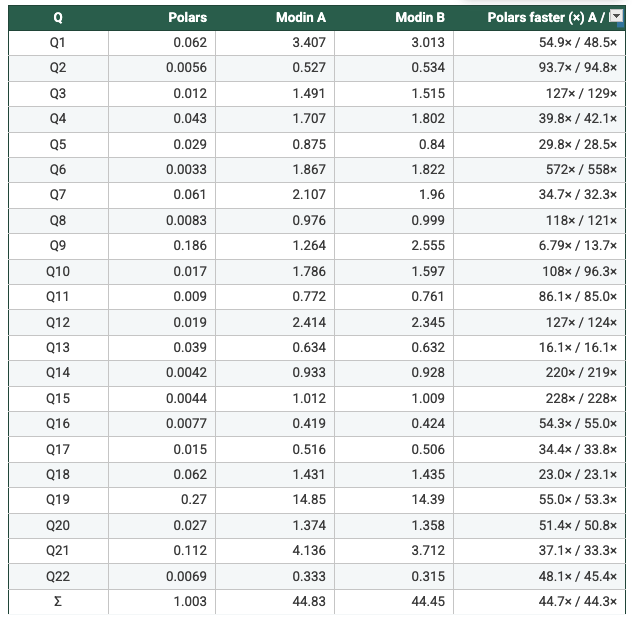Click the Q22 Polars value 0.0069
Viewport: 632px width, 620px height.
coord(187,574)
